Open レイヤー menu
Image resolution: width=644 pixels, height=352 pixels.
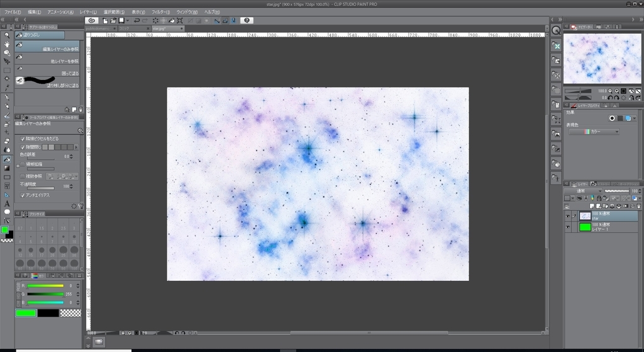click(88, 13)
